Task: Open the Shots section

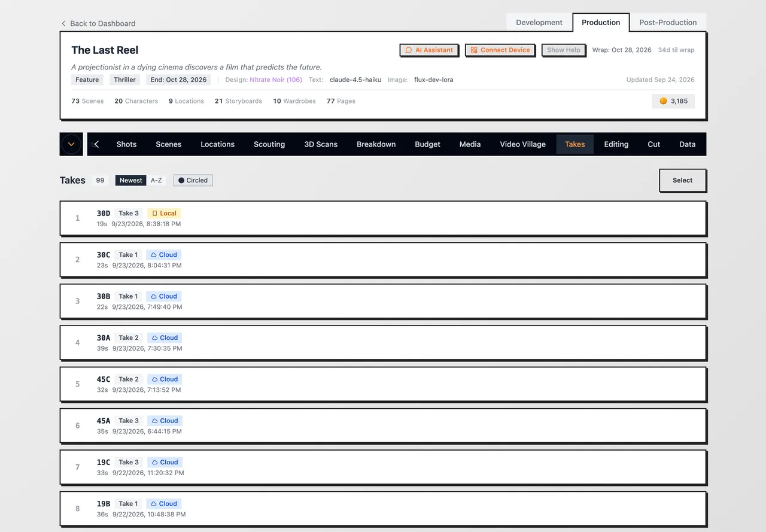Action: click(126, 144)
